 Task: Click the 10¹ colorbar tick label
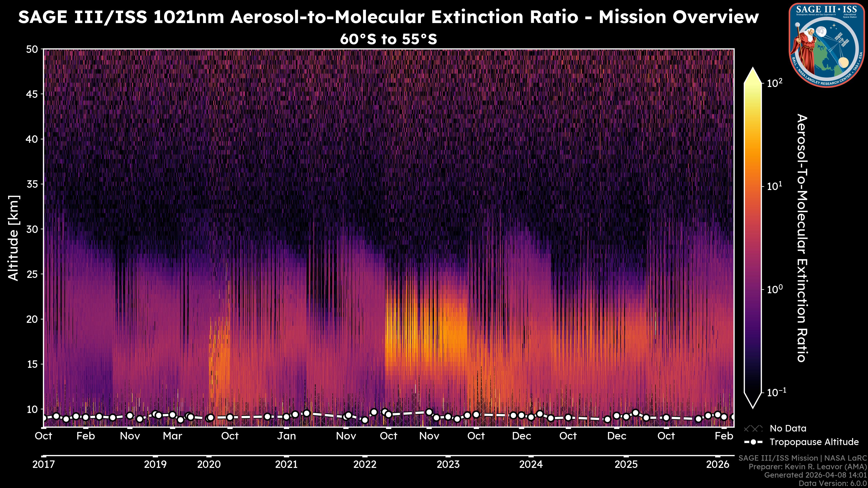click(775, 186)
